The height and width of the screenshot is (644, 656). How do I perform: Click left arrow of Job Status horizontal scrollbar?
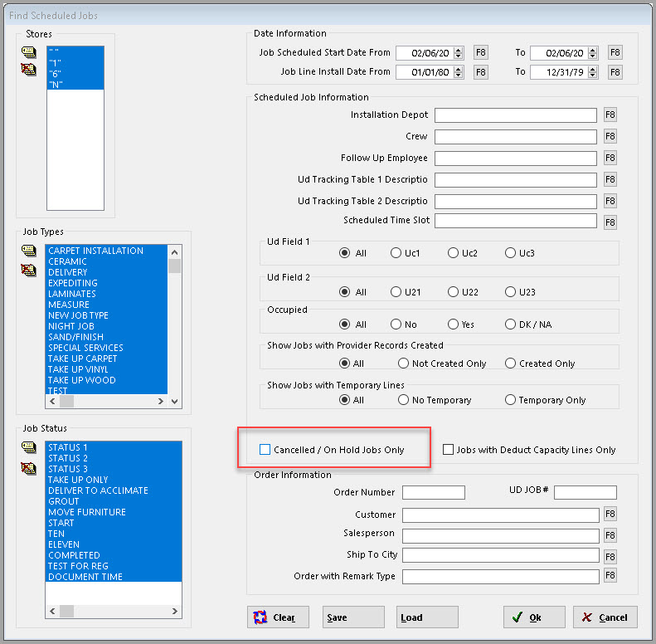[x=52, y=612]
